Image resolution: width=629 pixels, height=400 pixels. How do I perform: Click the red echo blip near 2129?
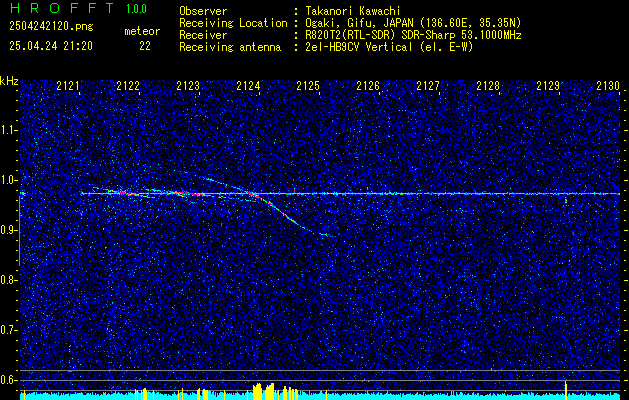[566, 200]
